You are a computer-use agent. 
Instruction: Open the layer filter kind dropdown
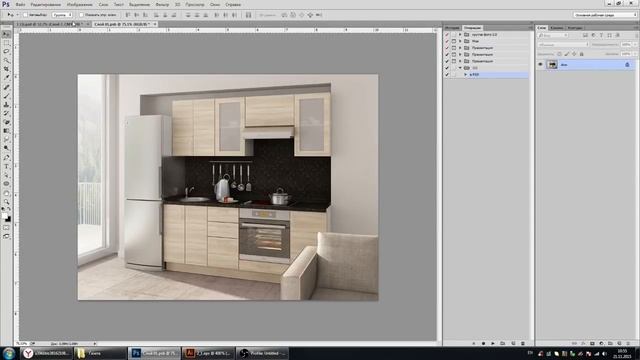tap(553, 36)
